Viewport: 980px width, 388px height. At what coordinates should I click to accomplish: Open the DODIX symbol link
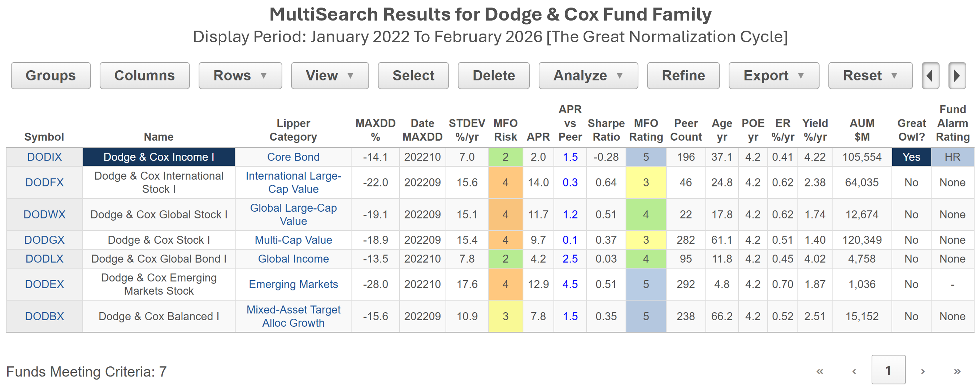pyautogui.click(x=44, y=157)
